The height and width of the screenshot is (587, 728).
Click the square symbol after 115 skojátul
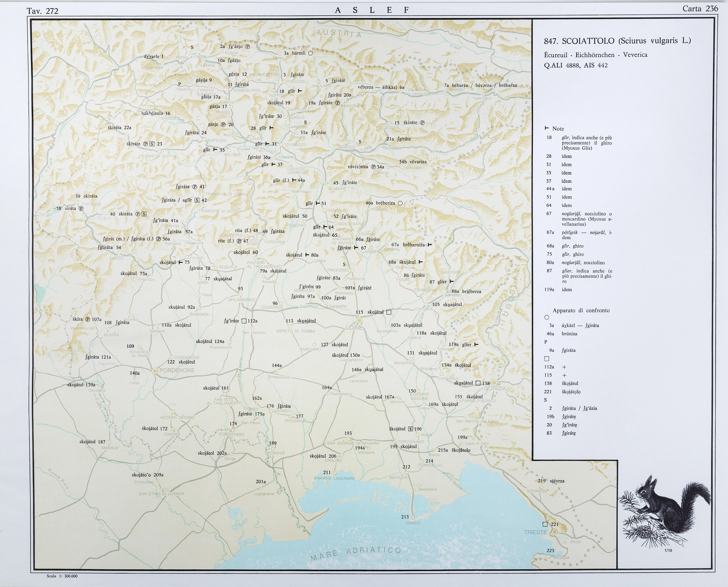coord(389,312)
